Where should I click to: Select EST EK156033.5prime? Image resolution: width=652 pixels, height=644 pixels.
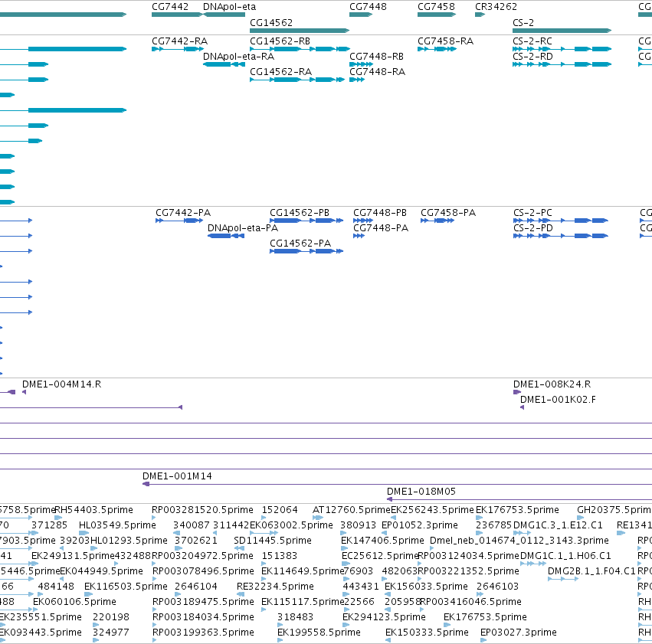(x=426, y=587)
